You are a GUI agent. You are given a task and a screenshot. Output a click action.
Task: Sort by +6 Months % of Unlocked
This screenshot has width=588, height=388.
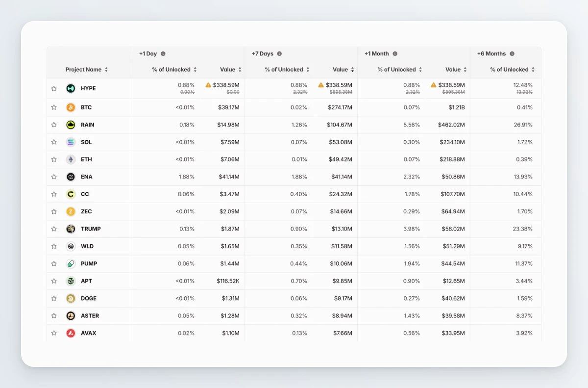[513, 70]
